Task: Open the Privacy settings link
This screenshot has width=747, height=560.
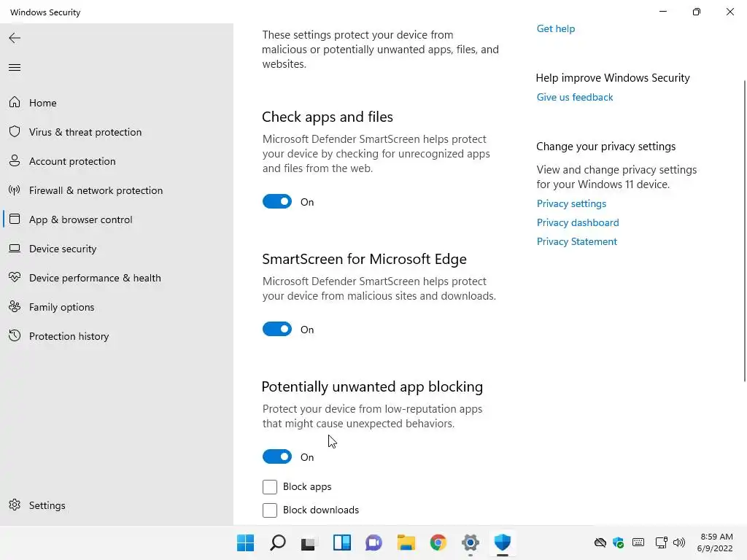Action: (x=571, y=203)
